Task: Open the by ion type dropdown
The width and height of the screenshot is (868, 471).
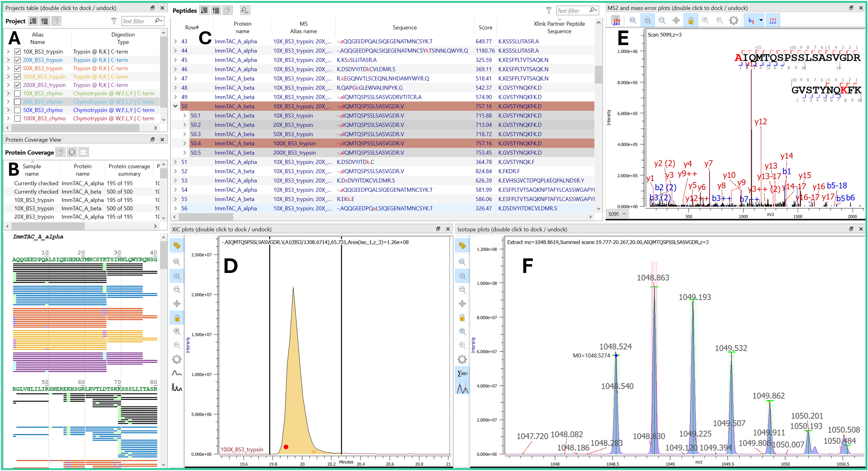Action: point(760,20)
